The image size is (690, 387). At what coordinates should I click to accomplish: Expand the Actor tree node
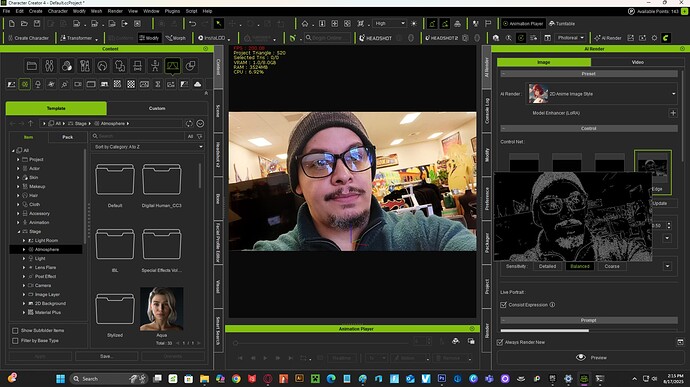point(18,169)
